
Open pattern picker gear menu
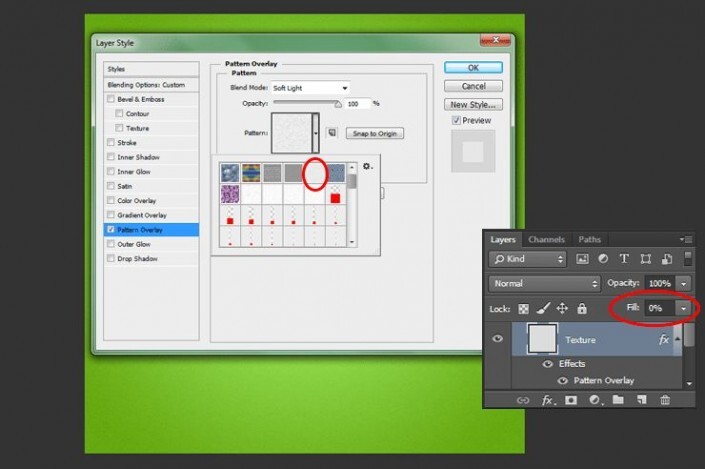tap(367, 167)
